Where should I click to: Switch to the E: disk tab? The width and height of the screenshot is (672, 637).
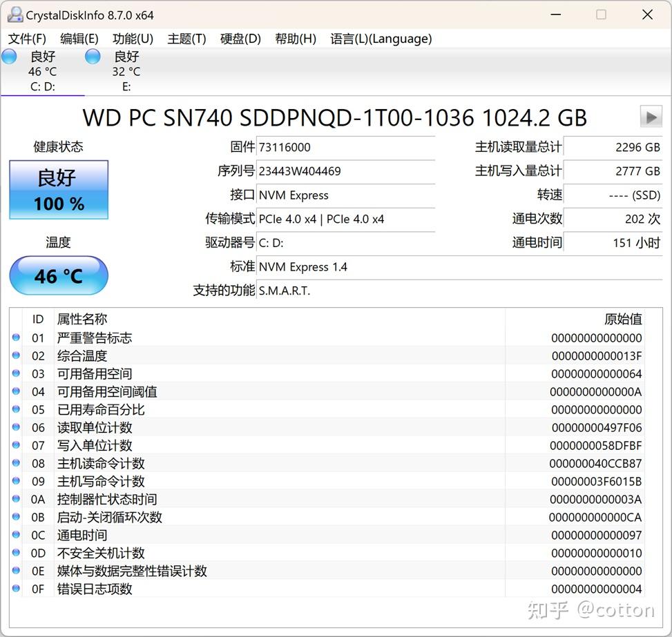tap(126, 72)
